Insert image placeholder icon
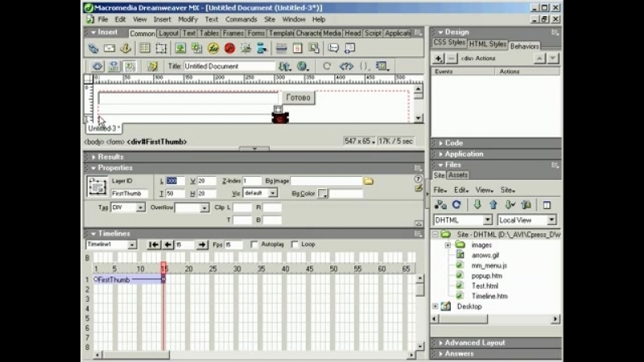 196,48
